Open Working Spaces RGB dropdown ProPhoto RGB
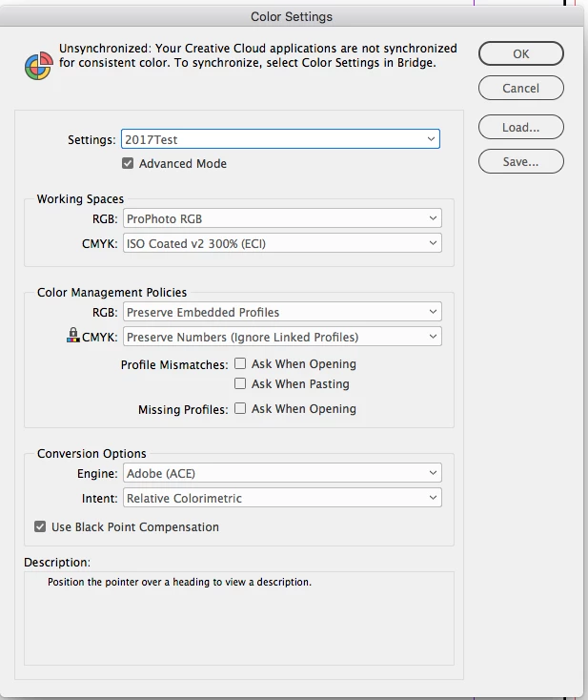Image resolution: width=588 pixels, height=700 pixels. 282,218
